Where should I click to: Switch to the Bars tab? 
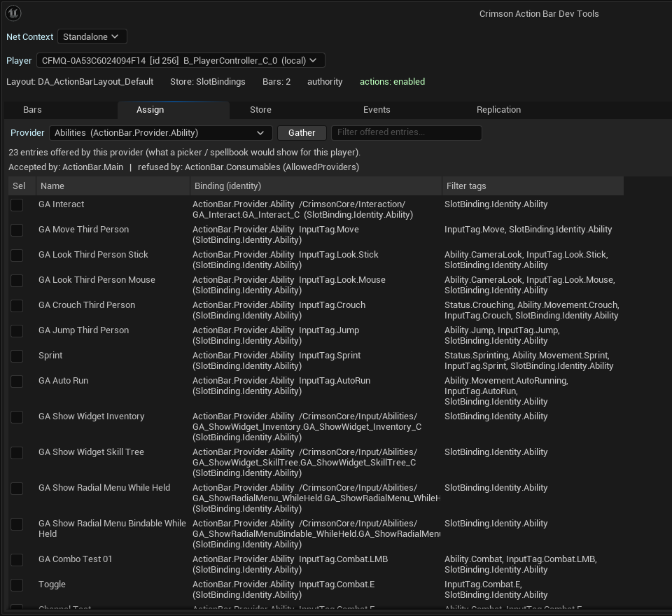pos(33,110)
